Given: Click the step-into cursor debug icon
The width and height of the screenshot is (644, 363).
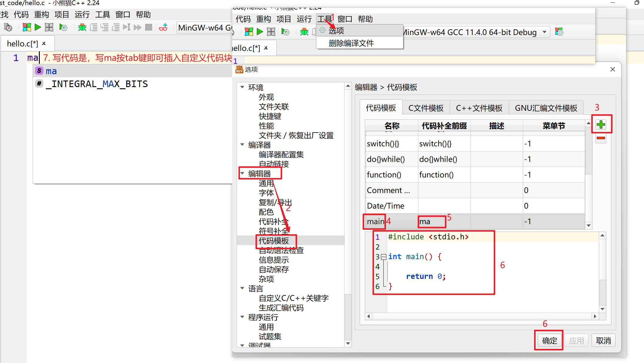Looking at the screenshot, I should pyautogui.click(x=127, y=28).
